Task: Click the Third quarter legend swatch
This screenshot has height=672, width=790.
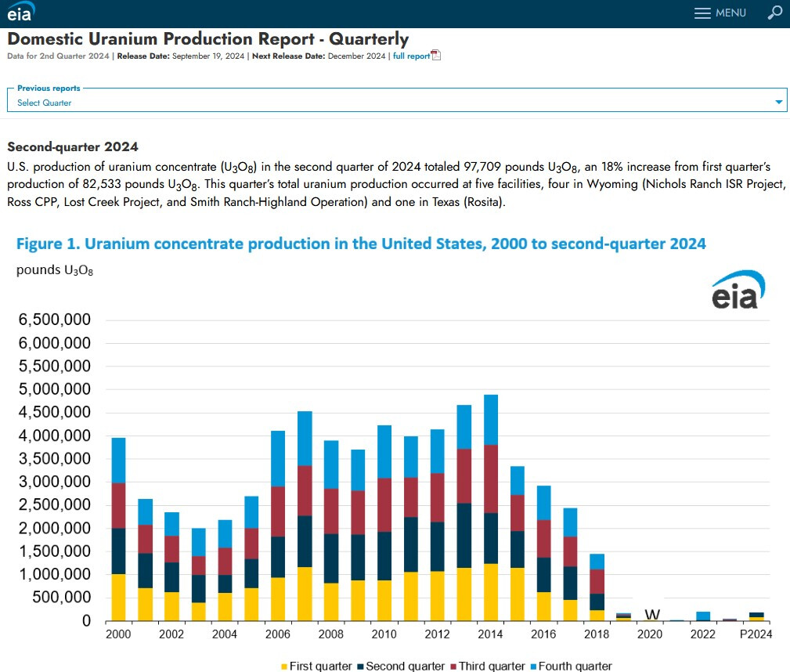Action: pyautogui.click(x=453, y=667)
